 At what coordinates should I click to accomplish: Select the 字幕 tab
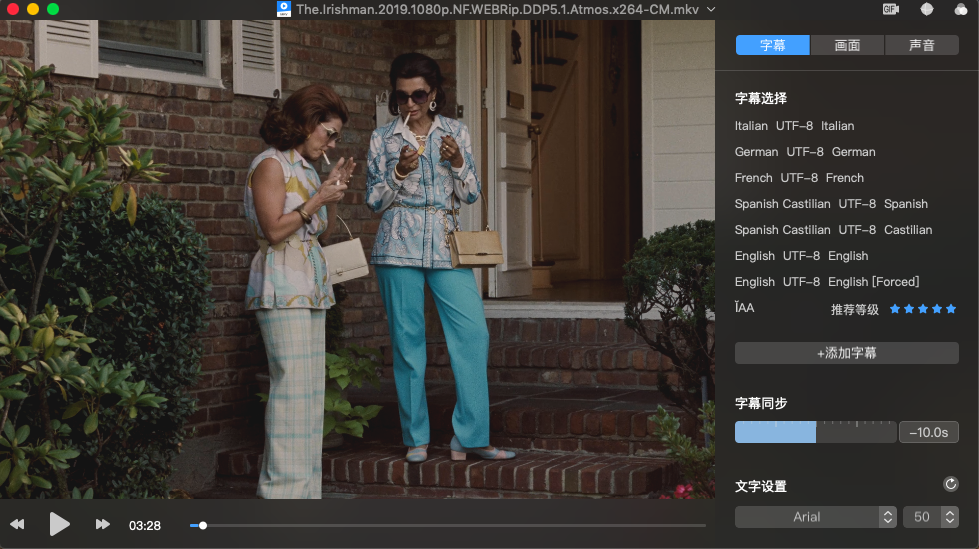(x=772, y=45)
